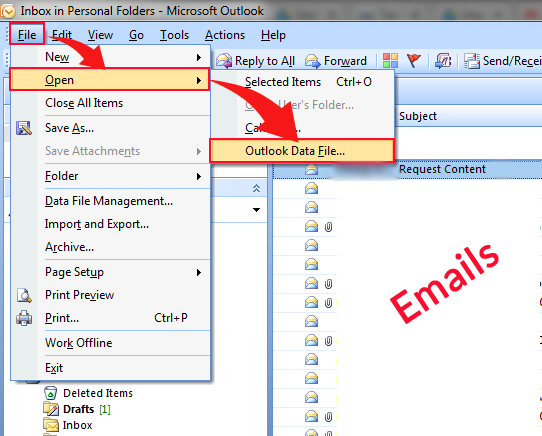Click the Send/Receive toolbar icon
542x436 pixels.
point(471,61)
